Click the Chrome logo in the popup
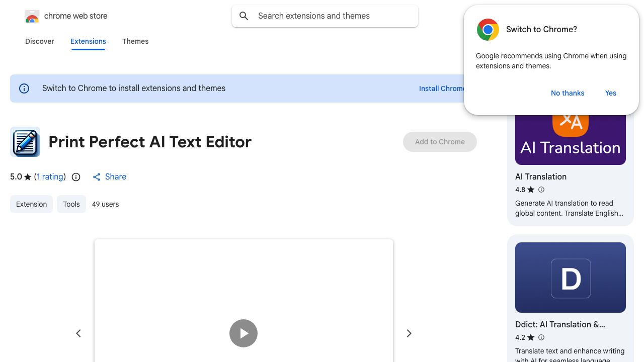This screenshot has width=644, height=362. coord(488,30)
